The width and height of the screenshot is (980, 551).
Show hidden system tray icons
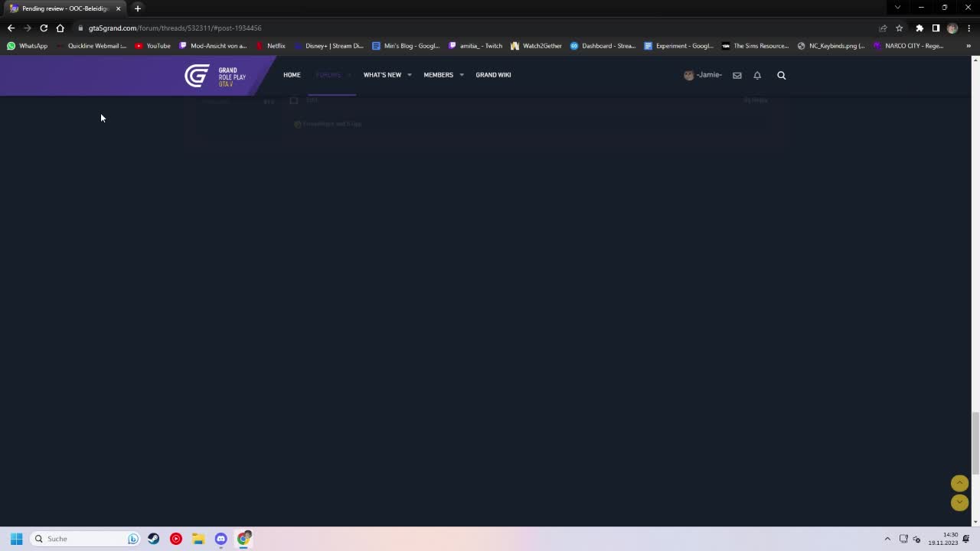coord(887,539)
